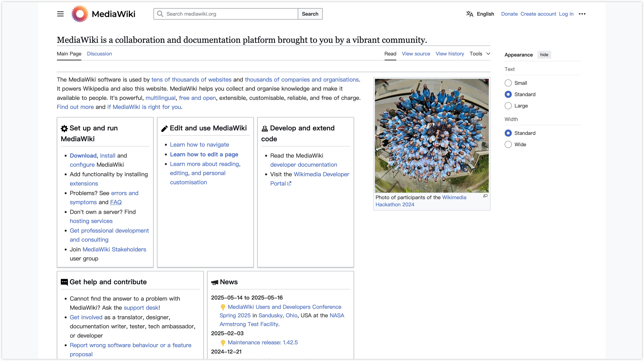
Task: Open MediaWiki Stakeholders link
Action: 114,249
